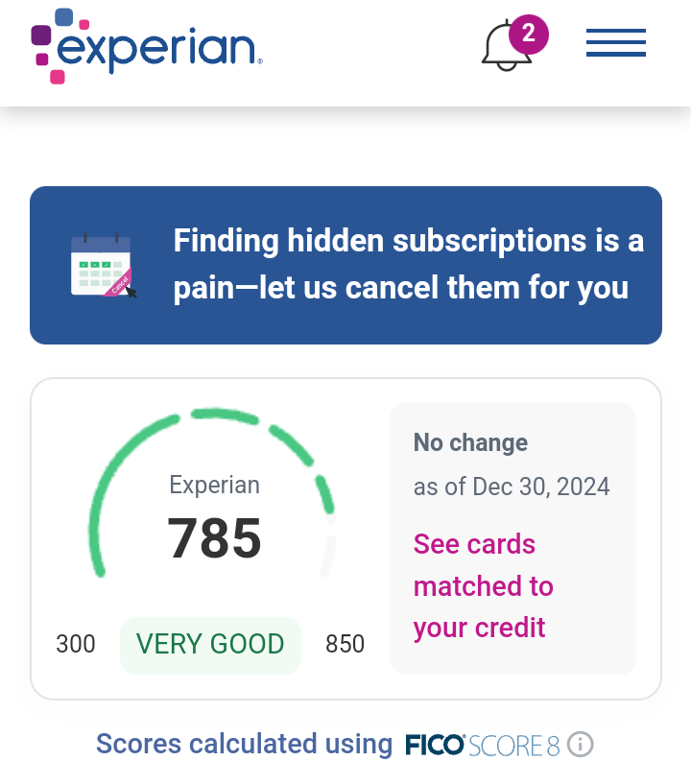Click the FICO Score 8 info icon

[x=581, y=744]
